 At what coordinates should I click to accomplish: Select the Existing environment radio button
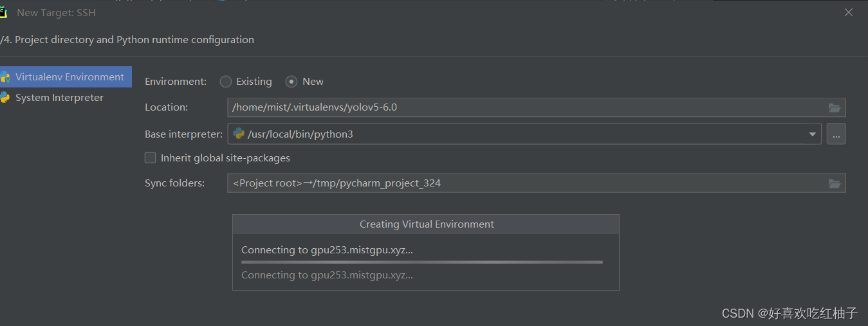[225, 82]
